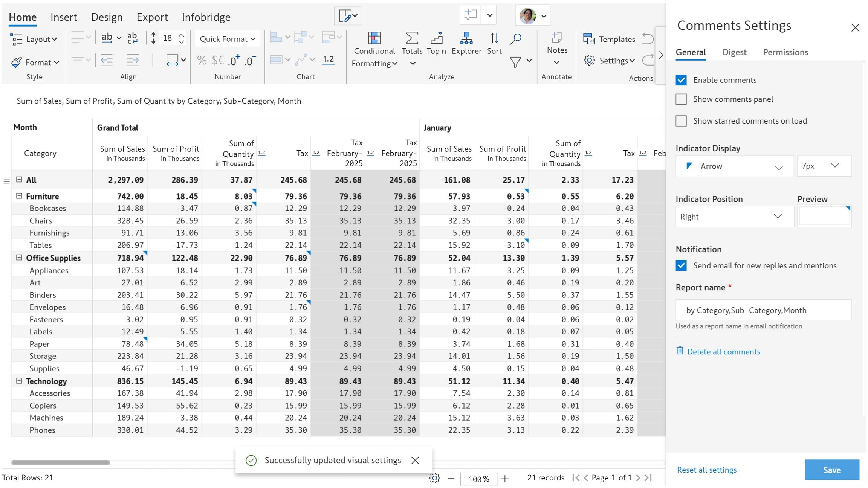Click the Sort arrows icon
868x488 pixels.
coord(494,38)
